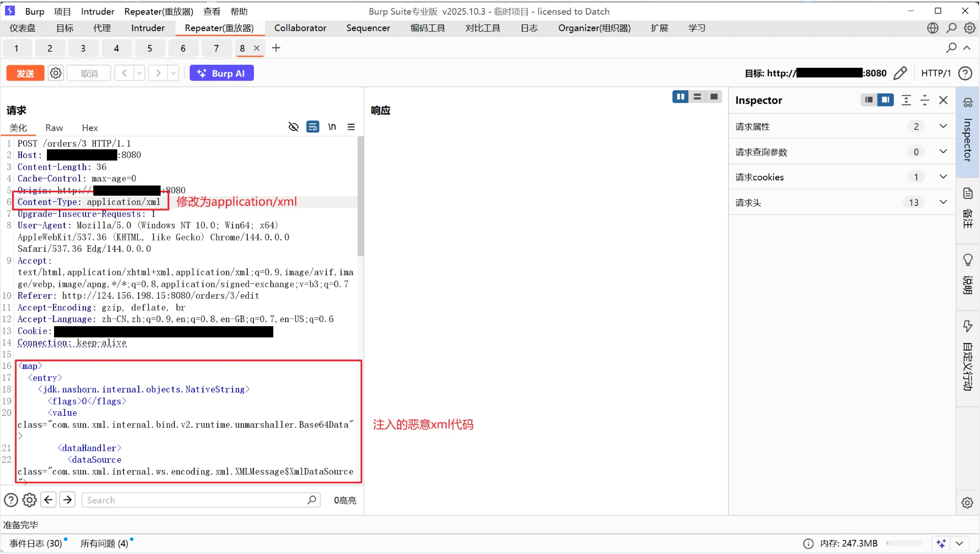Close the Inspector panel
The width and height of the screenshot is (980, 554).
(x=943, y=100)
